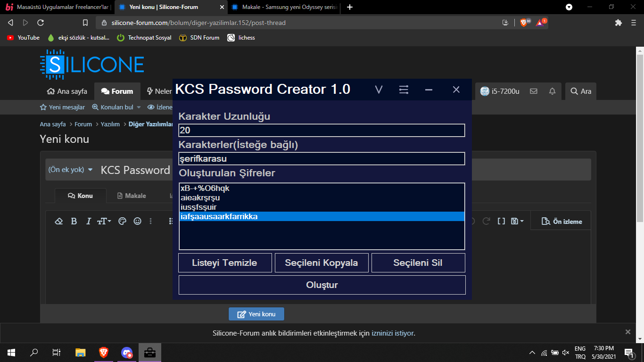644x362 pixels.
Task: Click the Silicone forum logo
Action: [92, 64]
